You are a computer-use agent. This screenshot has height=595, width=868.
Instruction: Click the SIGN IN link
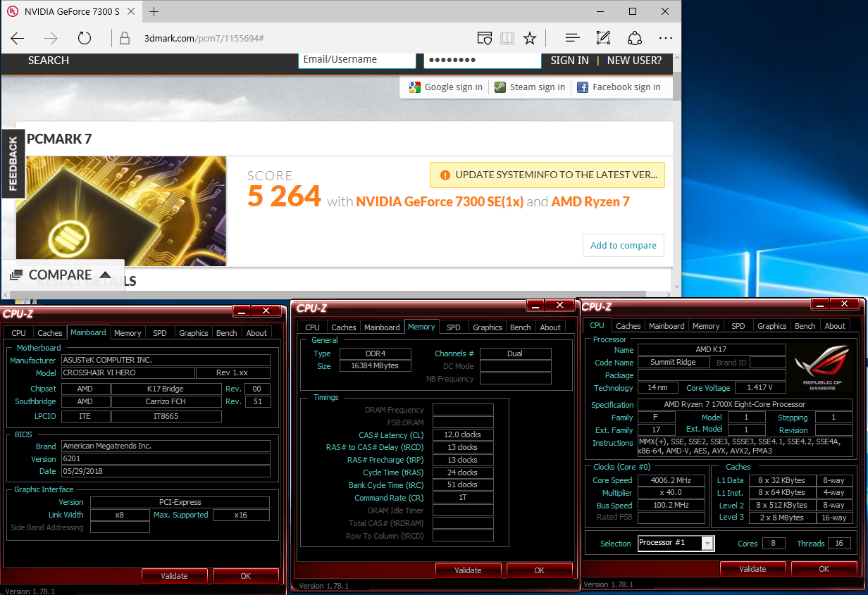pyautogui.click(x=569, y=61)
